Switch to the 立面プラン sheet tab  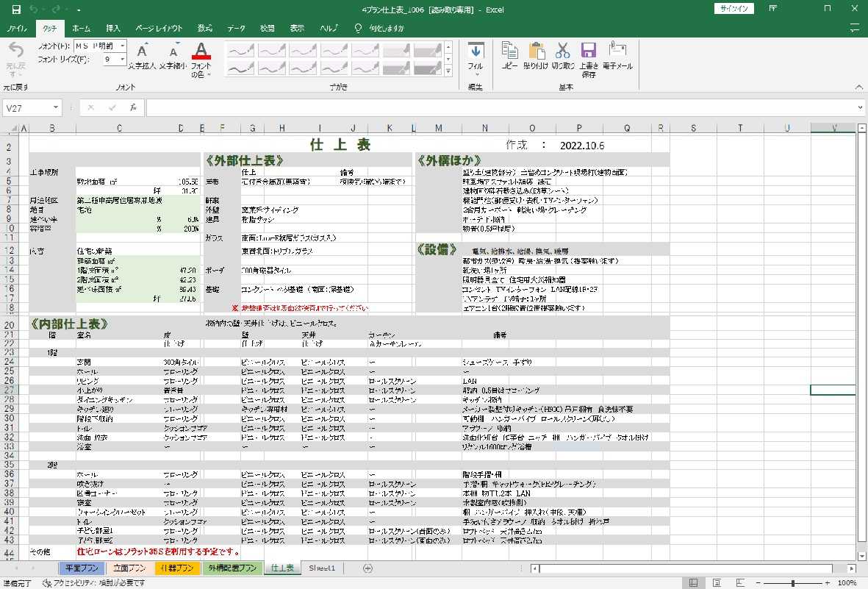pos(129,568)
